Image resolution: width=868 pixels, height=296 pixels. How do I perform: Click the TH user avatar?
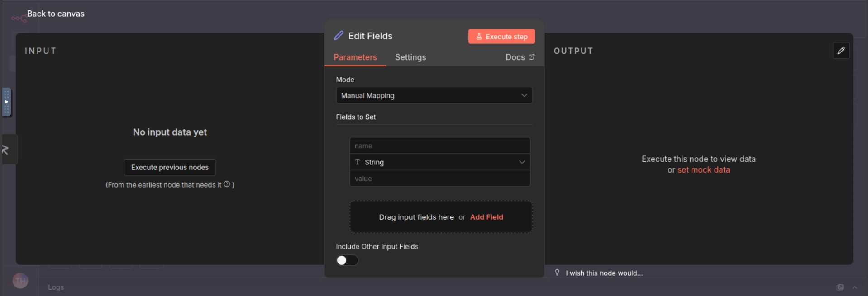click(20, 281)
